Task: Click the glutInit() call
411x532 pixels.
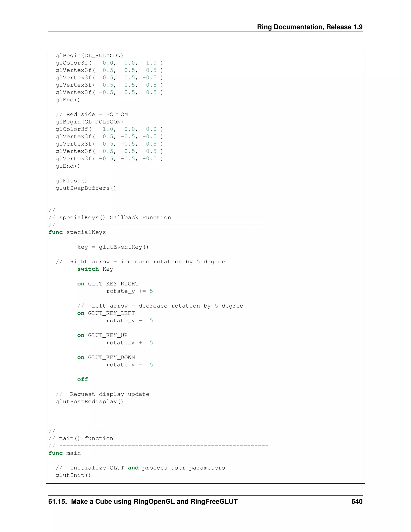Action: (x=73, y=475)
